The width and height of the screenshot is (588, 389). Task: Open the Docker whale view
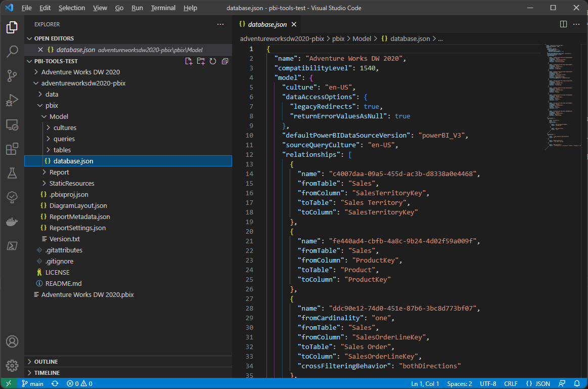[x=12, y=222]
